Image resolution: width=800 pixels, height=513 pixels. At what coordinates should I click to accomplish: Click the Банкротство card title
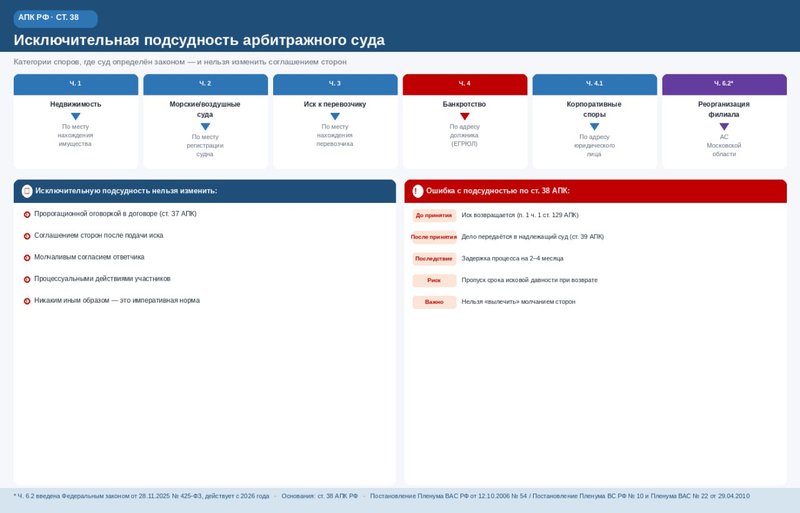[x=465, y=104]
